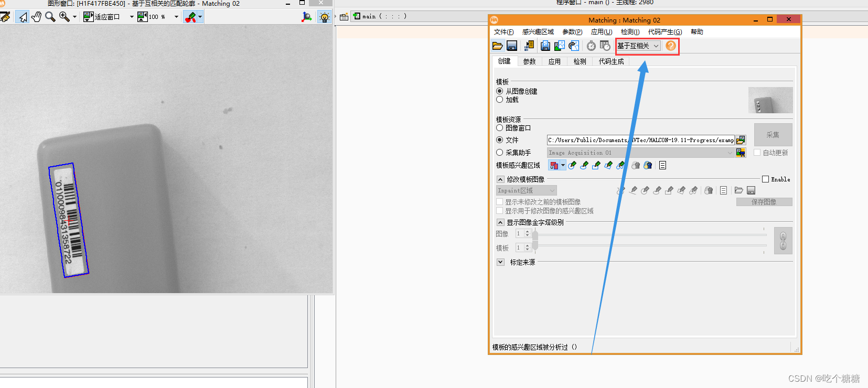Draw a rotated rectangle template ROI
This screenshot has height=388, width=868.
pyautogui.click(x=608, y=165)
